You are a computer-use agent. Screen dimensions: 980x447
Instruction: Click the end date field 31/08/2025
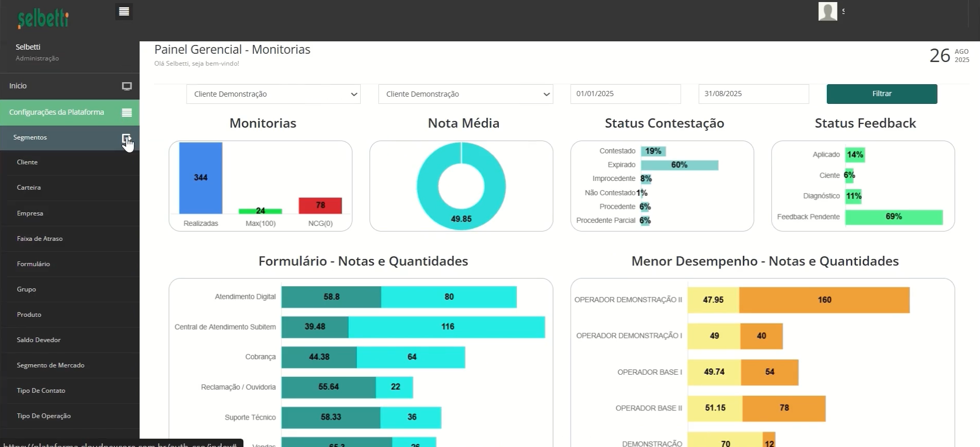753,94
